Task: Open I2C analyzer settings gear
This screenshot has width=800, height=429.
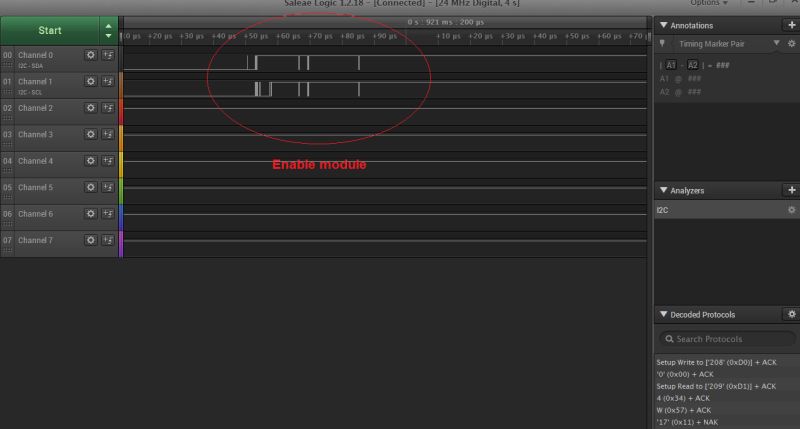Action: [791, 210]
